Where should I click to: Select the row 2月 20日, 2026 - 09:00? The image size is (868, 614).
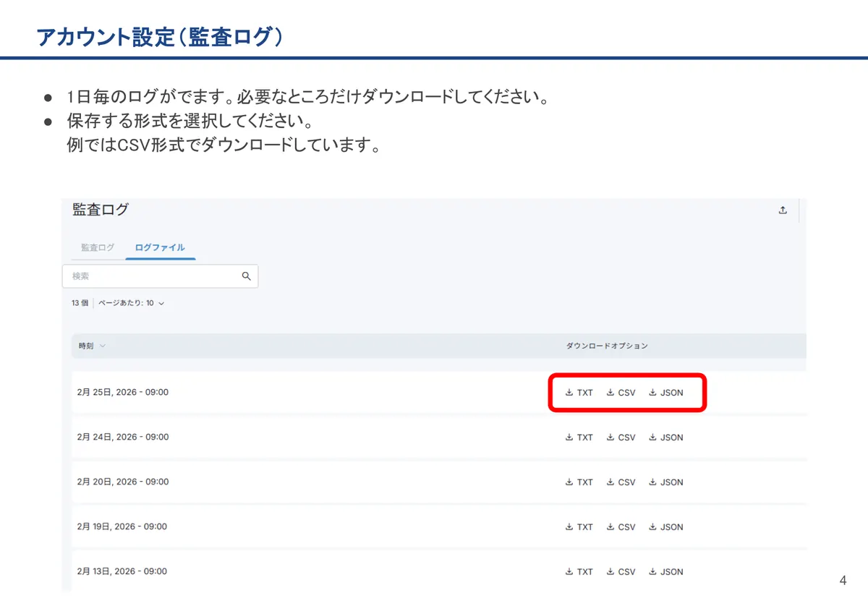click(438, 482)
